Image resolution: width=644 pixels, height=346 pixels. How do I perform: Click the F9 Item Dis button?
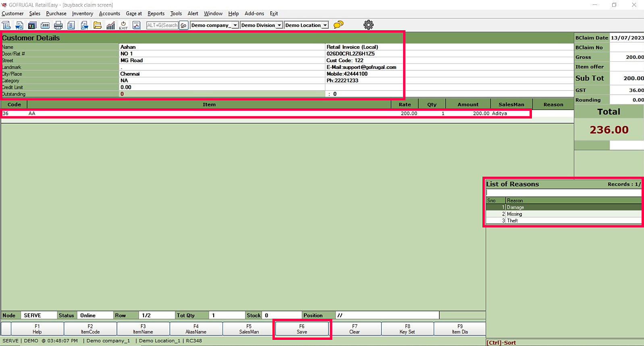(x=460, y=329)
